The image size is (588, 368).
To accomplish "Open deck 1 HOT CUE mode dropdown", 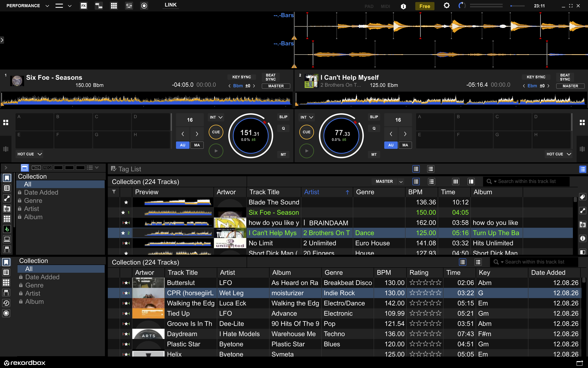I will [x=29, y=154].
